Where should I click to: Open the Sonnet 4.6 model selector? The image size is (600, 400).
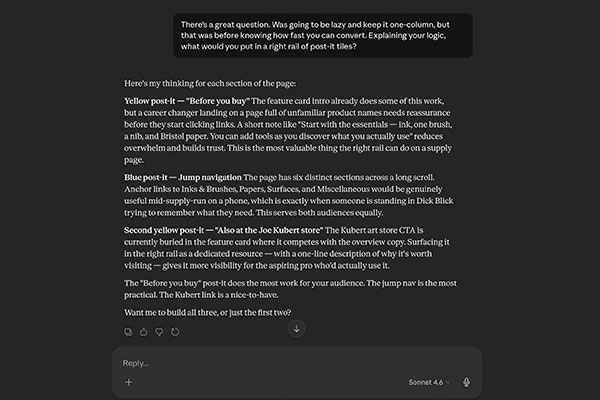coord(432,382)
